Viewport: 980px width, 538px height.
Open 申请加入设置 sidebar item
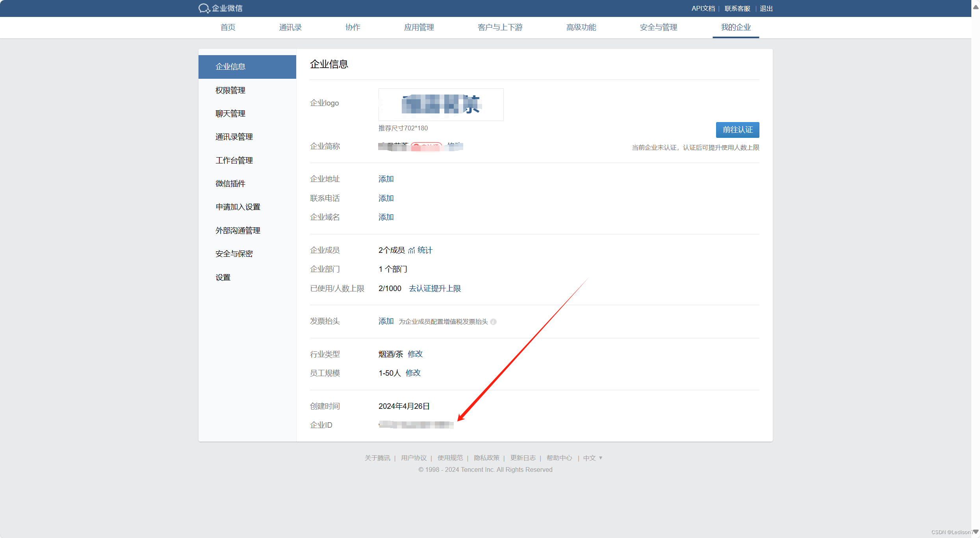point(247,207)
